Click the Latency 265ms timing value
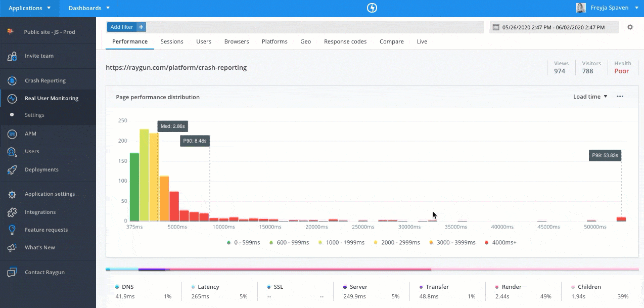 pos(201,297)
